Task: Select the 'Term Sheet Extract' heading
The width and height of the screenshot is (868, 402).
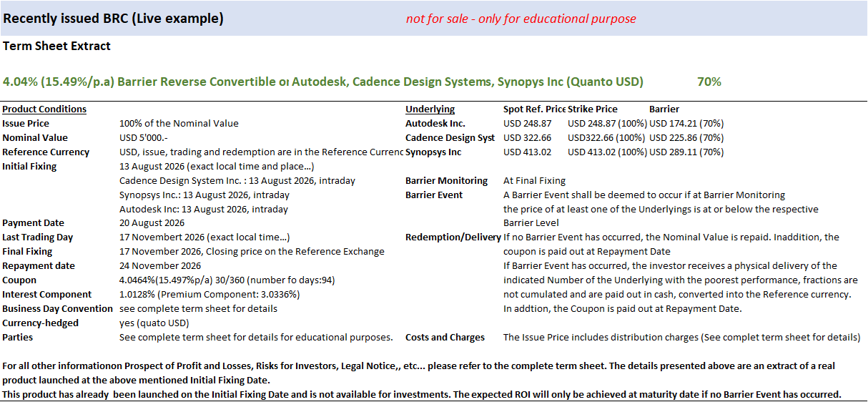Action: 56,46
